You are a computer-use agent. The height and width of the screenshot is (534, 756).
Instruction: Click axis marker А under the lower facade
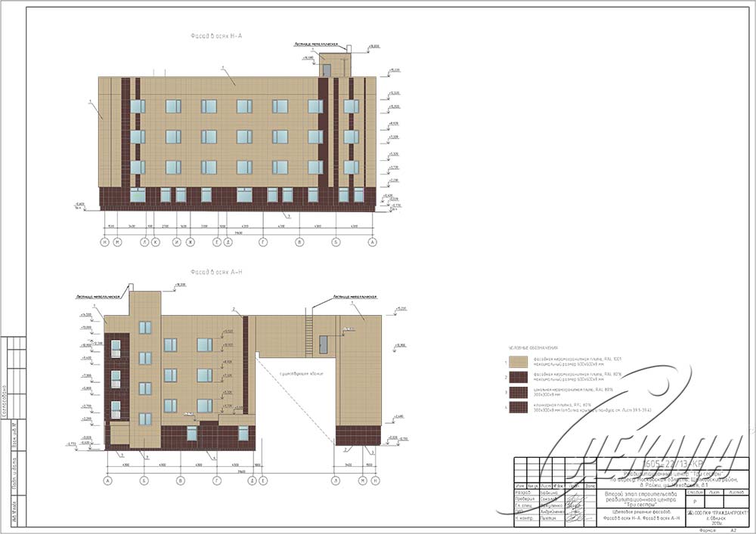point(107,480)
